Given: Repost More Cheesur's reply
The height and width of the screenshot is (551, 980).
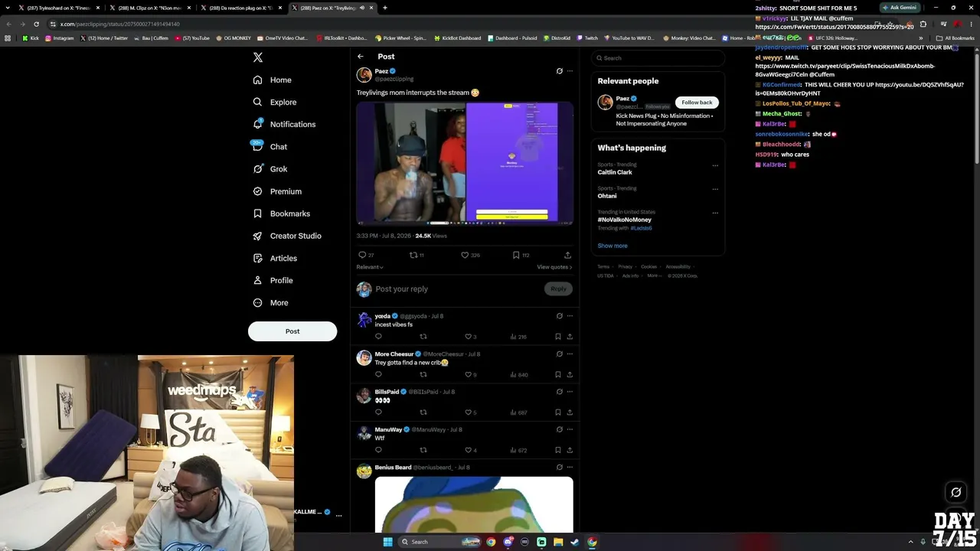Looking at the screenshot, I should point(423,374).
